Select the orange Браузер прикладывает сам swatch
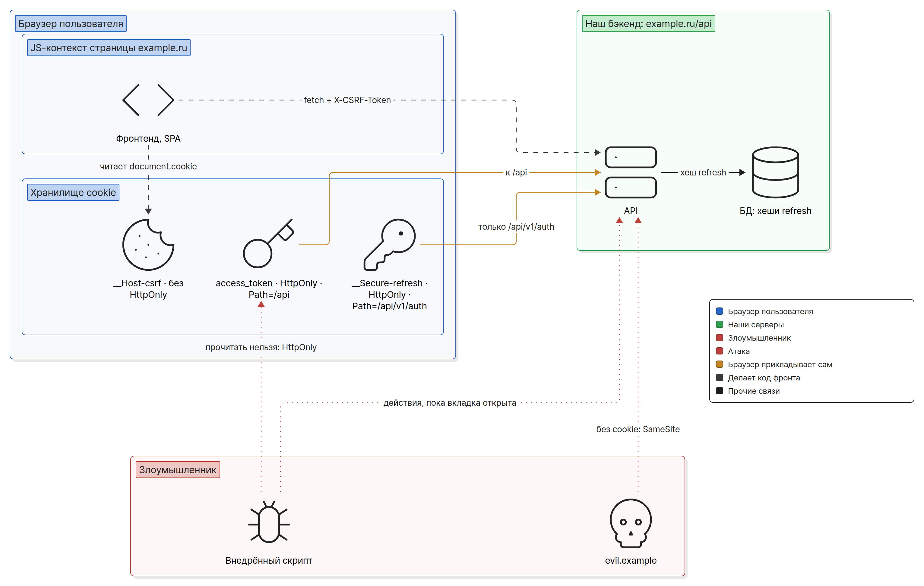The image size is (924, 586). [x=720, y=364]
